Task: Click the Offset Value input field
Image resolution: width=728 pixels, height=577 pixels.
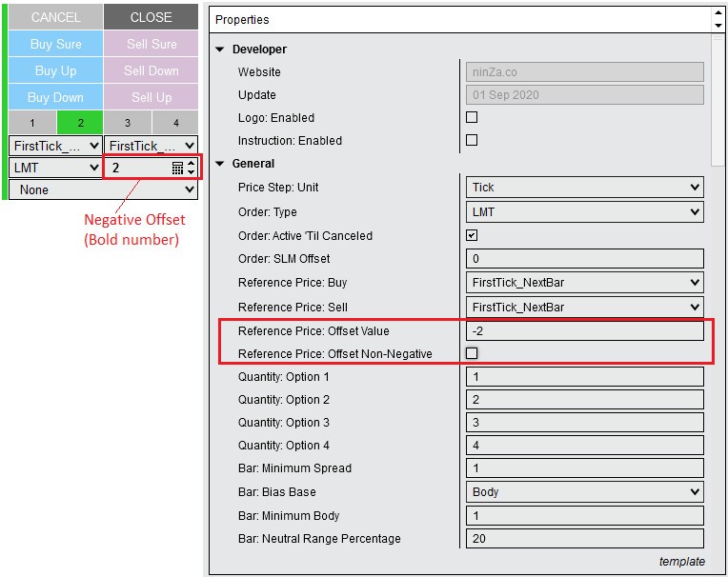Action: (585, 330)
